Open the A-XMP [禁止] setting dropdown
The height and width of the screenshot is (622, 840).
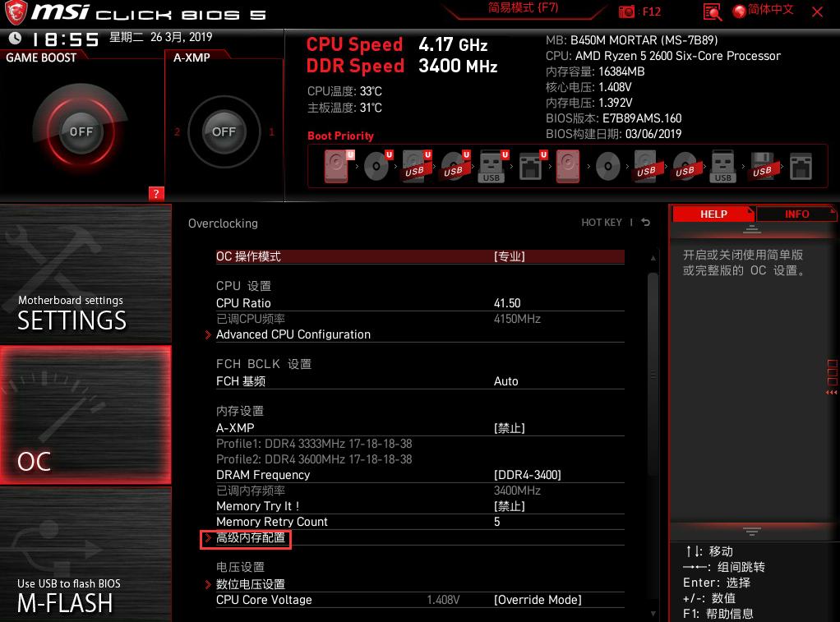pyautogui.click(x=420, y=428)
